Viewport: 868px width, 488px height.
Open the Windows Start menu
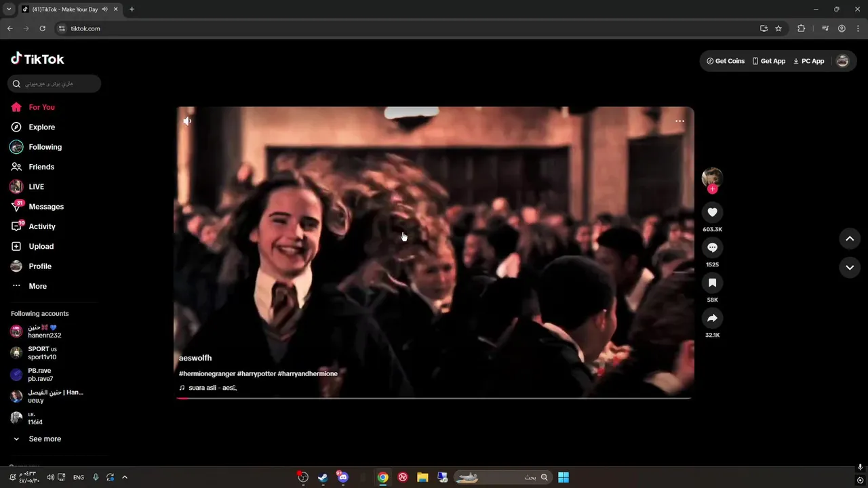(x=564, y=477)
